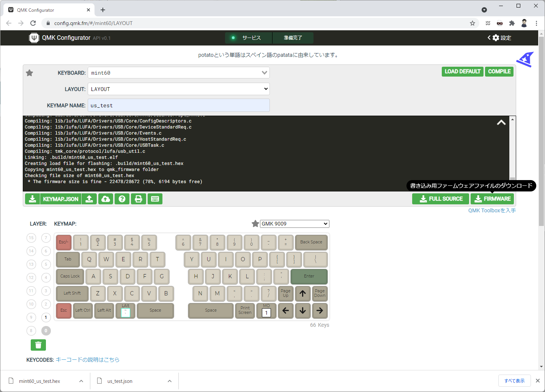Click the COMPILE button
The image size is (545, 392).
[x=499, y=71]
